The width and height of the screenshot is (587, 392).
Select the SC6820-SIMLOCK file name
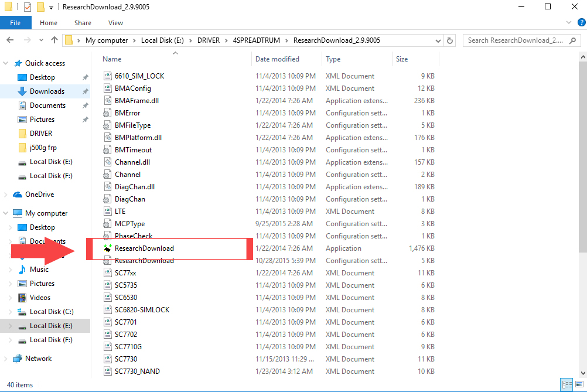coord(142,309)
